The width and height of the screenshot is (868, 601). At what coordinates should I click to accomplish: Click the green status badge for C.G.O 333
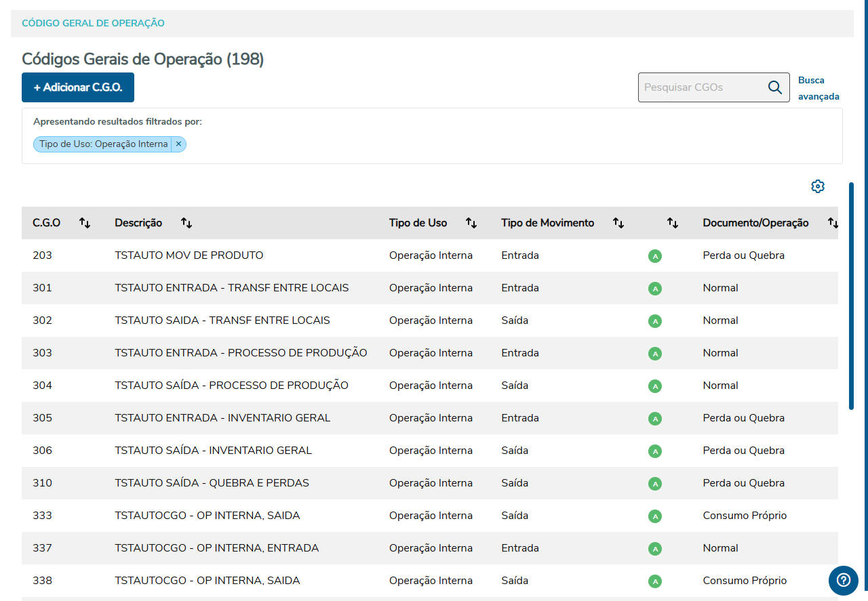[x=655, y=516]
